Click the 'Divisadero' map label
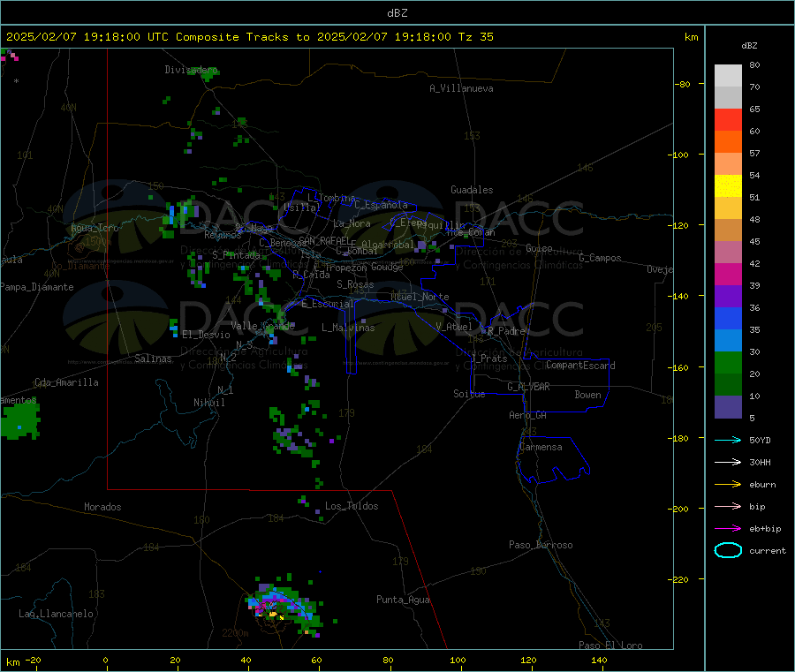Viewport: 795px width, 672px height. pyautogui.click(x=191, y=70)
